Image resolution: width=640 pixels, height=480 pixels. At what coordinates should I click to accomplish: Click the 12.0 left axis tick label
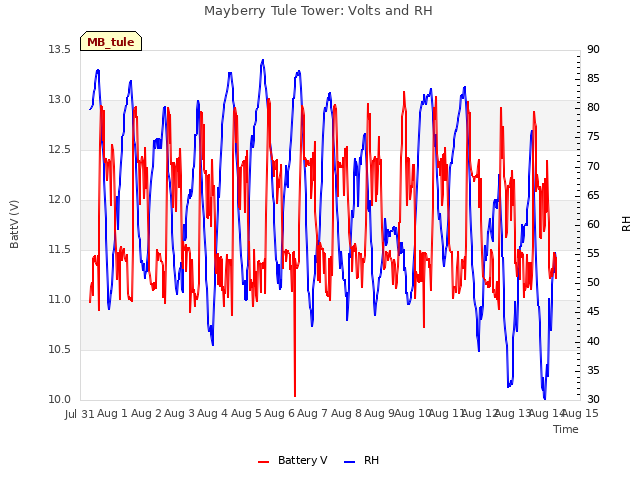[59, 200]
